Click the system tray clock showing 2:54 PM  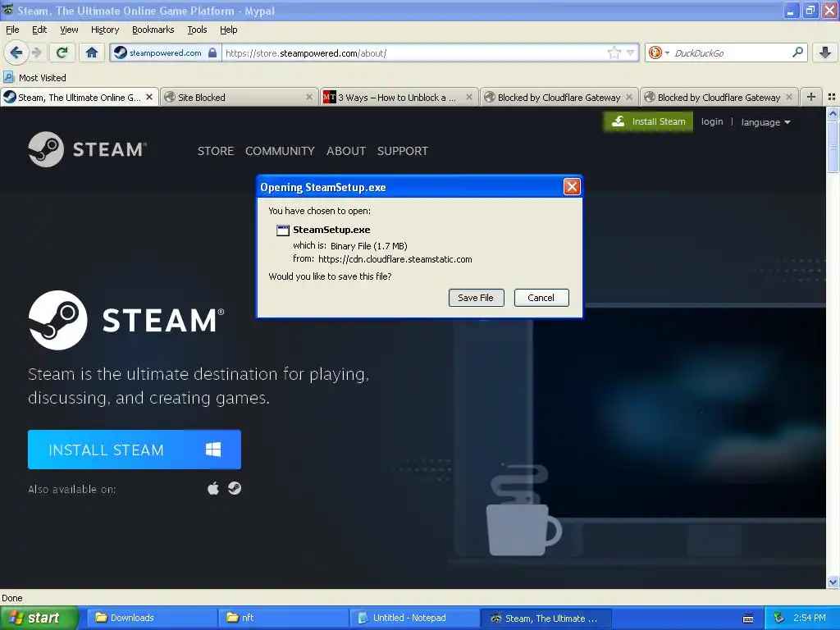click(x=810, y=618)
